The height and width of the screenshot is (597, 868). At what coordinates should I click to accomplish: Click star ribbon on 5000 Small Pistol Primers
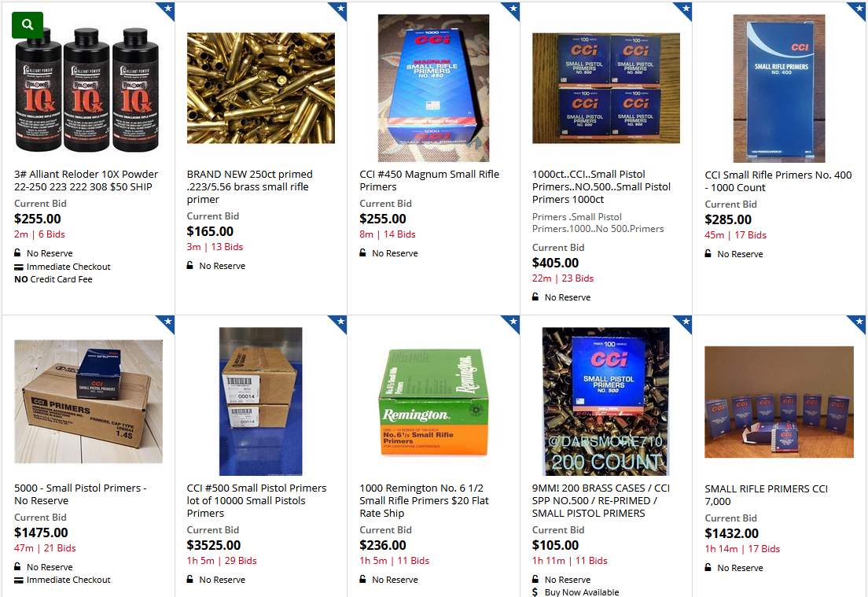[x=166, y=323]
